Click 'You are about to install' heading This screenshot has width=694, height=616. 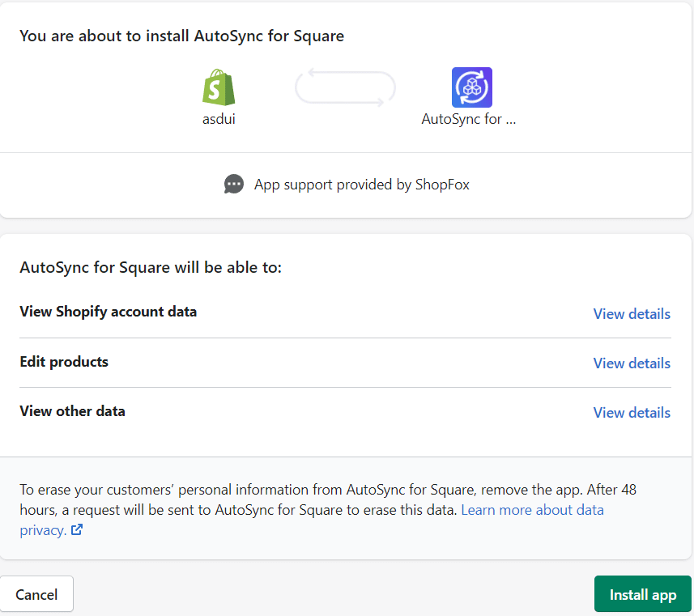(x=181, y=36)
